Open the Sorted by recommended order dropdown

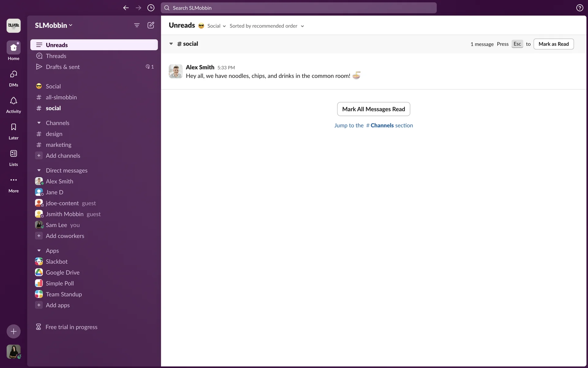[267, 26]
